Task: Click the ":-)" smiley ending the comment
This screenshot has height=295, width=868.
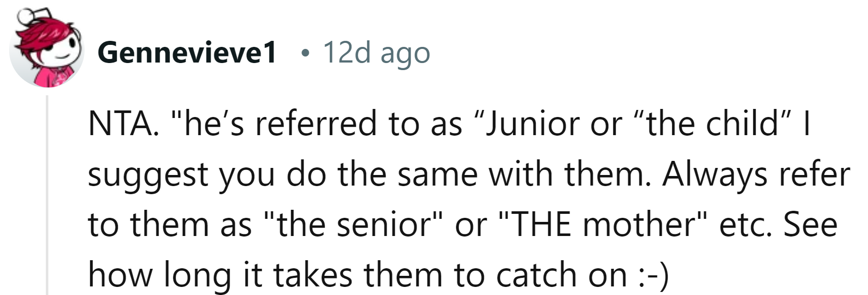Action: click(653, 275)
